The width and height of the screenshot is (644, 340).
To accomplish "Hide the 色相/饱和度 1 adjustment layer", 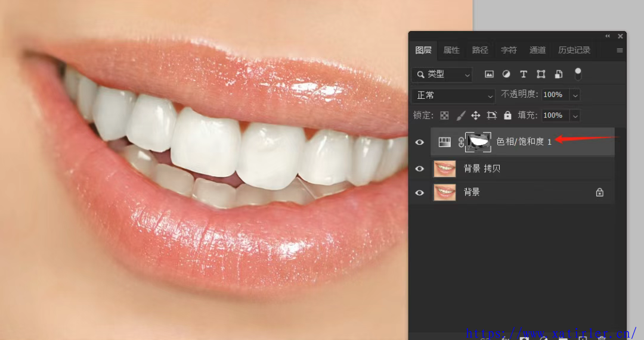I will coord(420,142).
